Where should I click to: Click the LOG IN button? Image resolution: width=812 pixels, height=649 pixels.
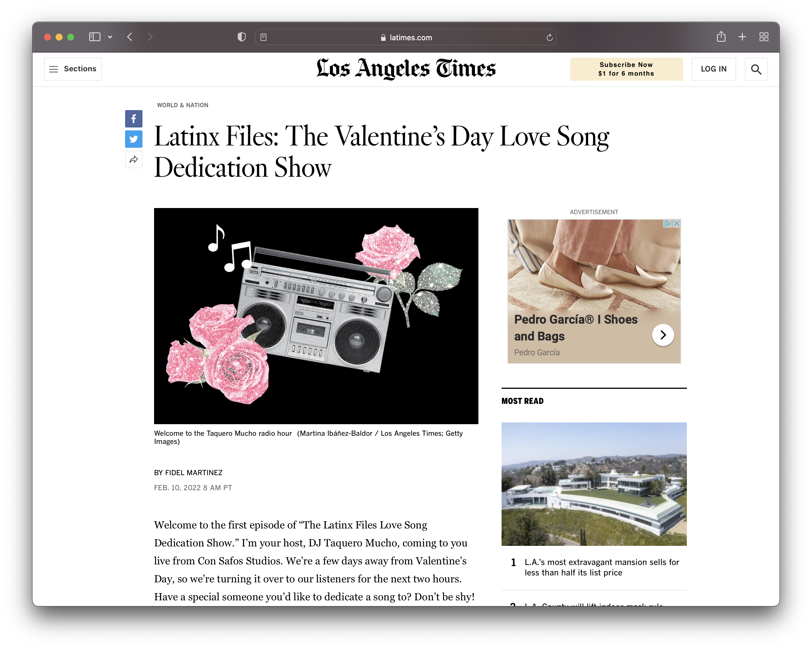(713, 69)
